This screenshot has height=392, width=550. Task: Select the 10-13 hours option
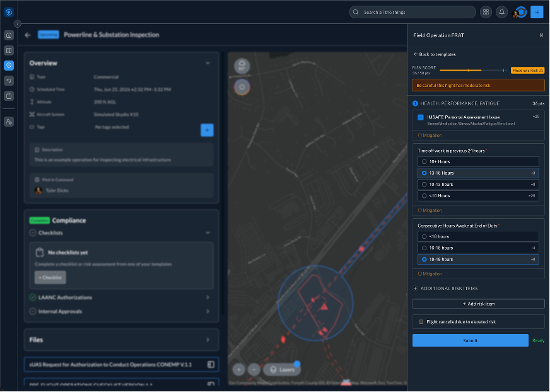(x=478, y=185)
